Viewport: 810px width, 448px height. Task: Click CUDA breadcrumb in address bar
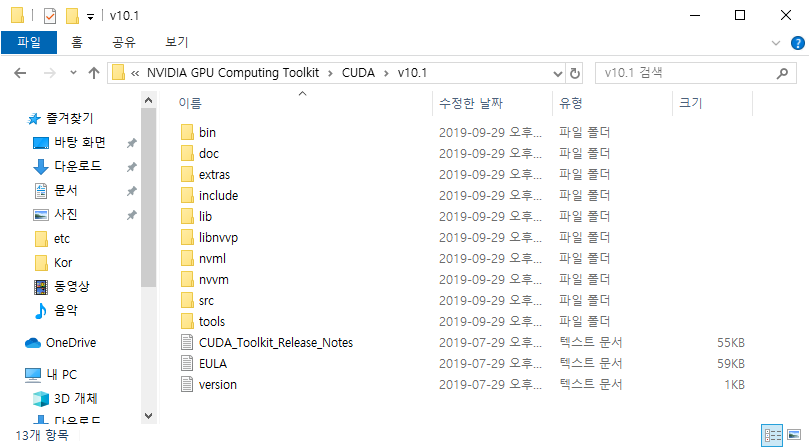pos(358,73)
